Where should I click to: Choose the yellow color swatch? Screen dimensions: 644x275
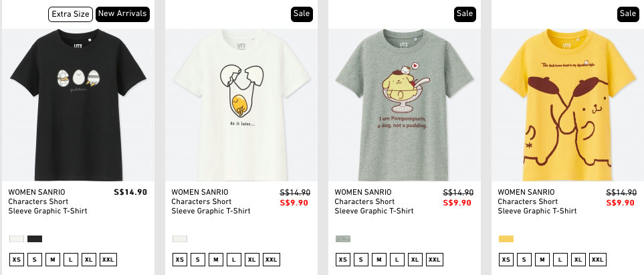tap(506, 239)
